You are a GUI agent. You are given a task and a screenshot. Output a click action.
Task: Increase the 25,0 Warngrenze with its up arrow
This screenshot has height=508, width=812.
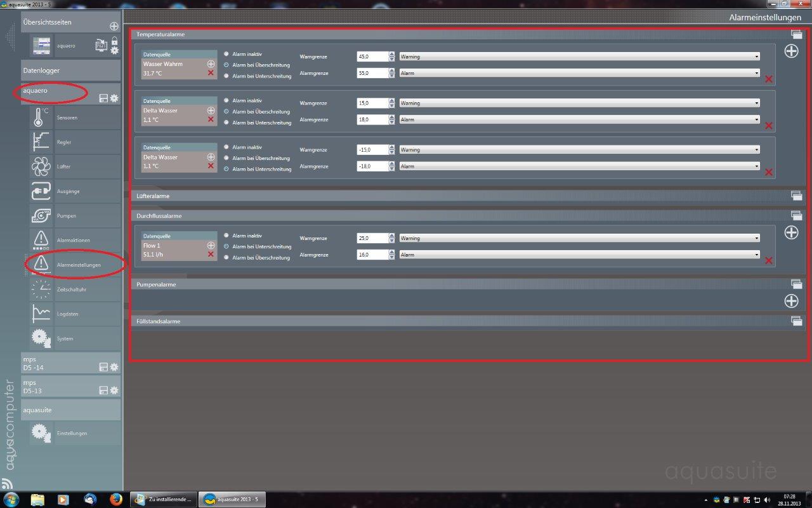click(391, 236)
